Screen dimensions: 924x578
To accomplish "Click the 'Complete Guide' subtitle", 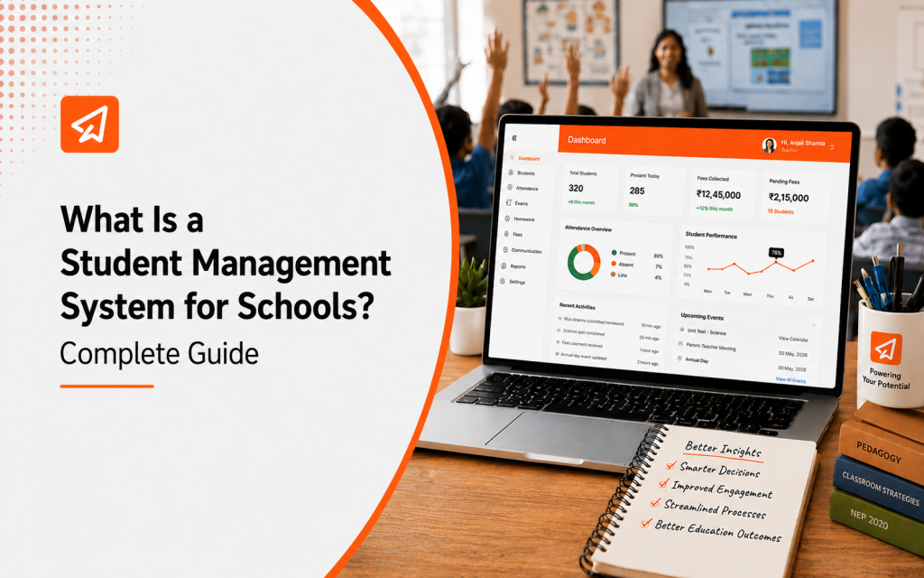I will tap(159, 354).
